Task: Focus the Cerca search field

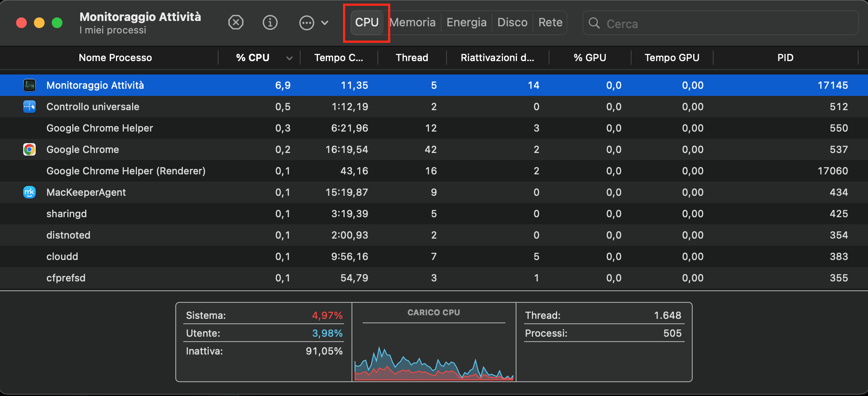Action: click(x=720, y=23)
